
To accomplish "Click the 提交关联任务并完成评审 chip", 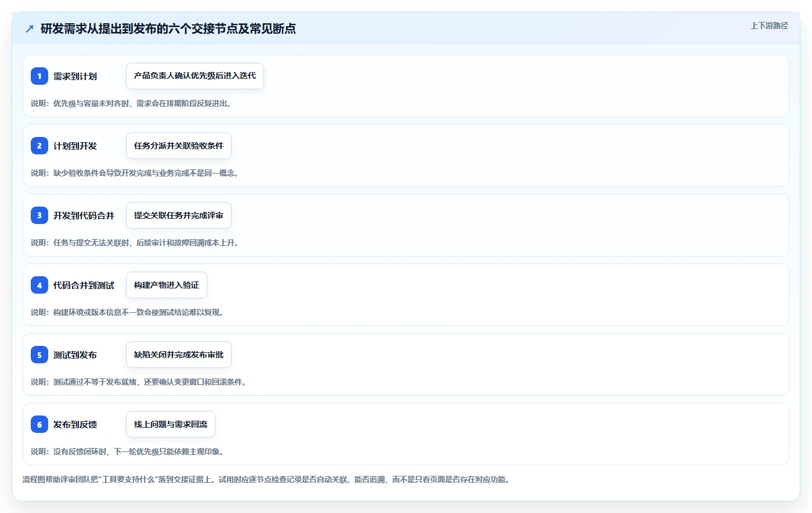I will [179, 215].
